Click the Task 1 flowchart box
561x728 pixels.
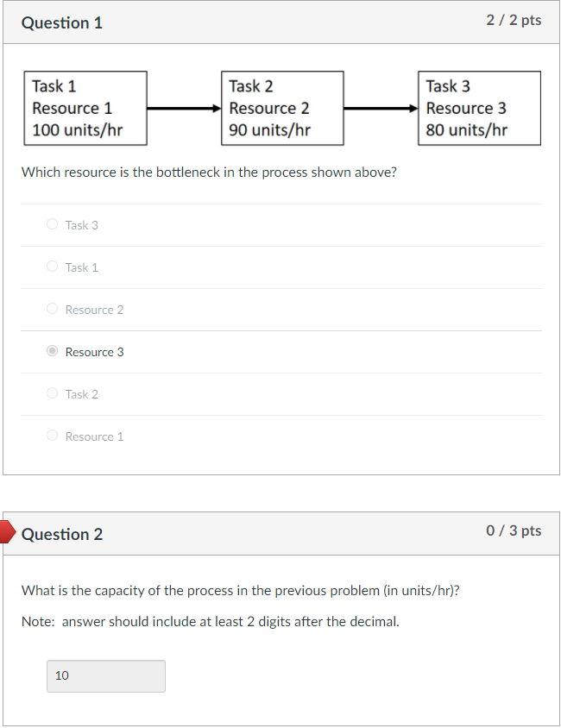[x=85, y=107]
